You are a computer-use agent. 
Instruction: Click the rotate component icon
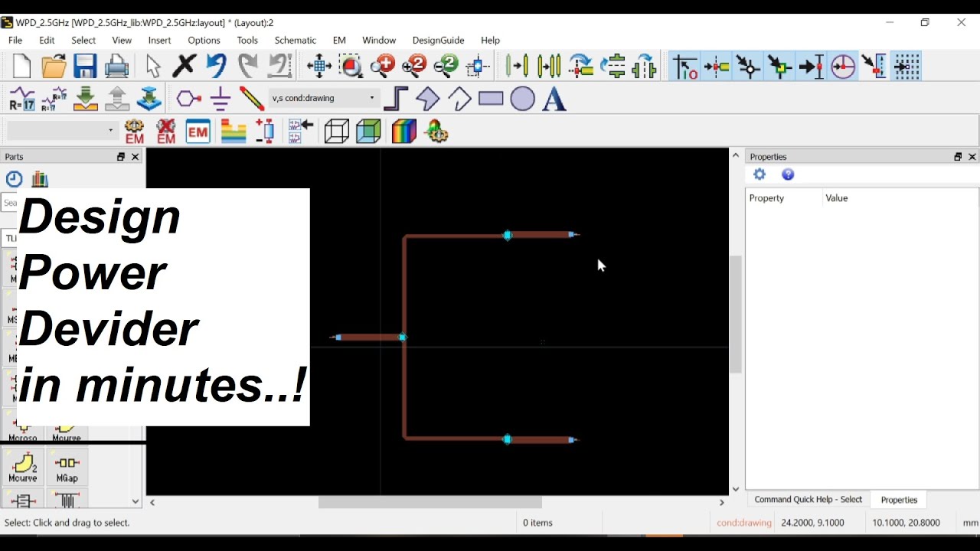[581, 67]
